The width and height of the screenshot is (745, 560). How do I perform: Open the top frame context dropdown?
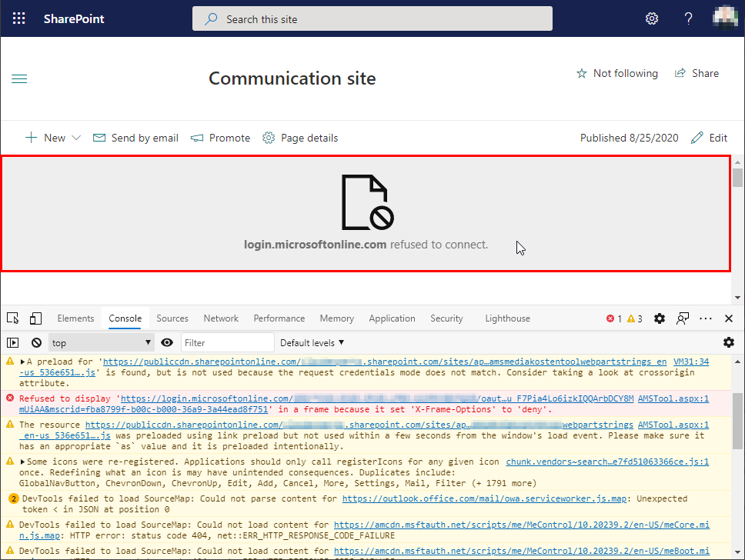click(101, 342)
